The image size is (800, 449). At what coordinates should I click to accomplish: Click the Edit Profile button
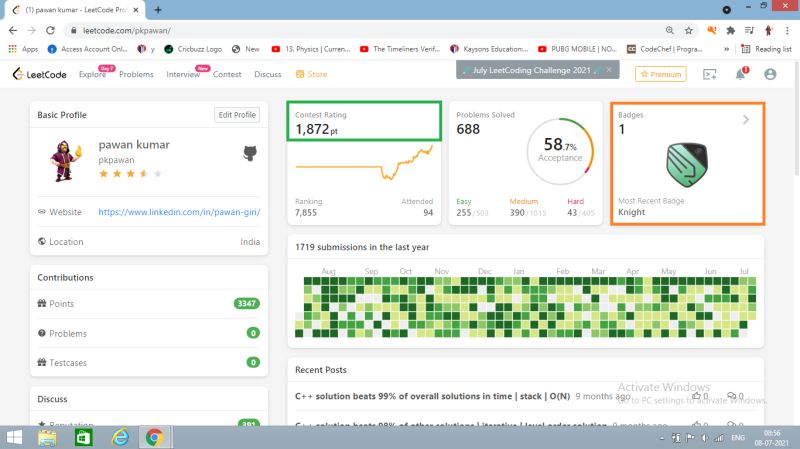tap(237, 115)
